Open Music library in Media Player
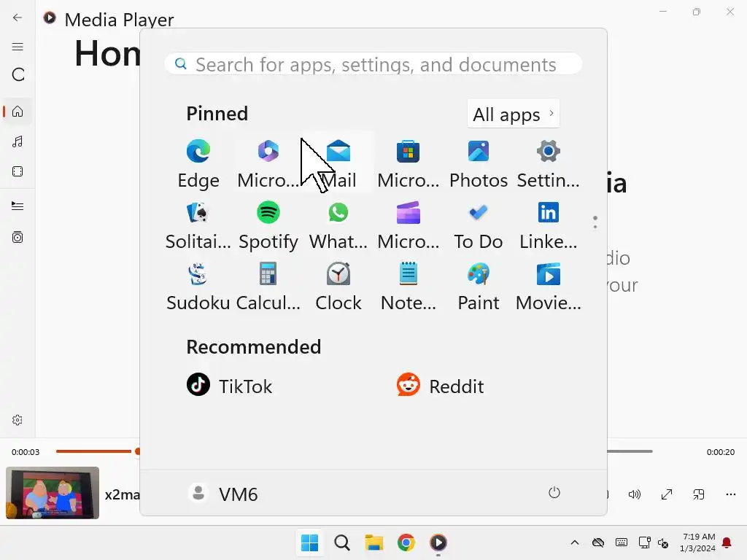This screenshot has width=747, height=560. 18,141
